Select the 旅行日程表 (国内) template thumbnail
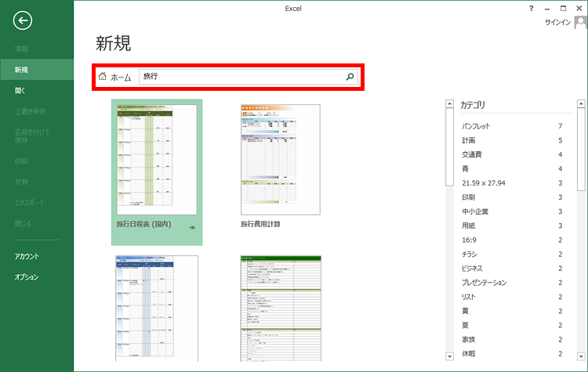 (x=157, y=159)
